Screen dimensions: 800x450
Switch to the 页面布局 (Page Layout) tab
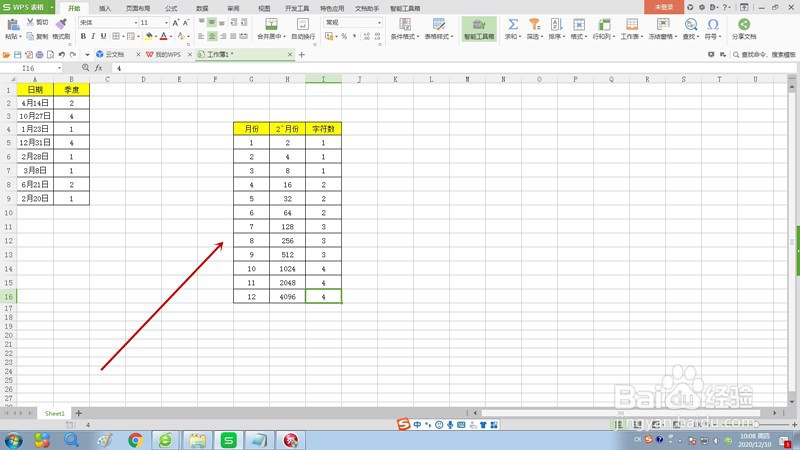[x=138, y=8]
